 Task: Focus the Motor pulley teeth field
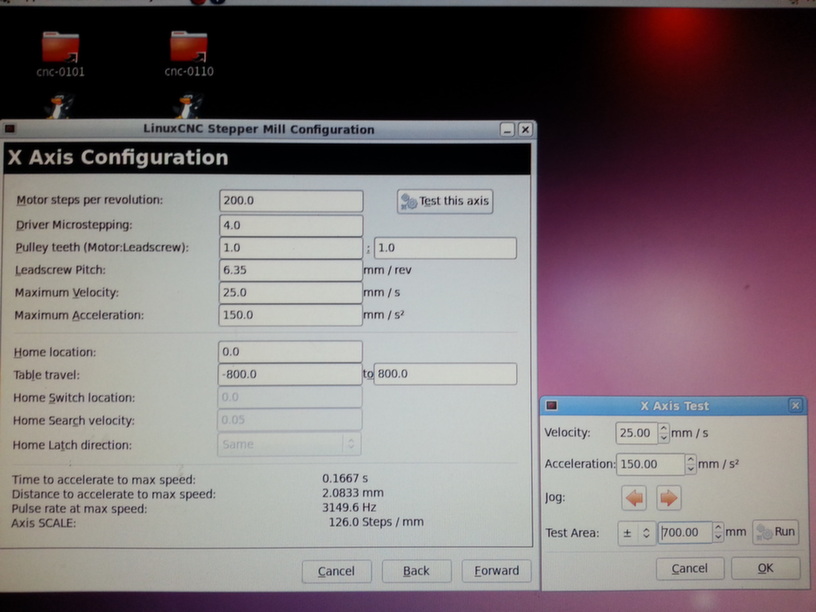pos(291,248)
